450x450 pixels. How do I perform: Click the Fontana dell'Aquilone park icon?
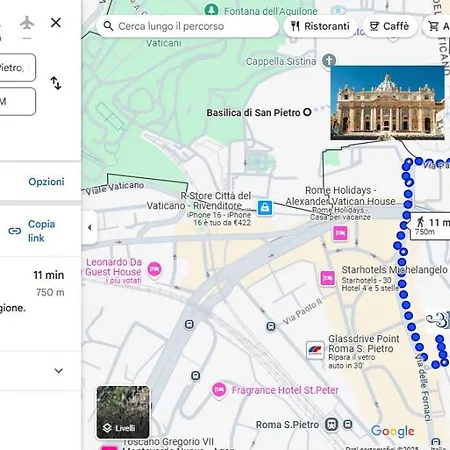(x=211, y=10)
